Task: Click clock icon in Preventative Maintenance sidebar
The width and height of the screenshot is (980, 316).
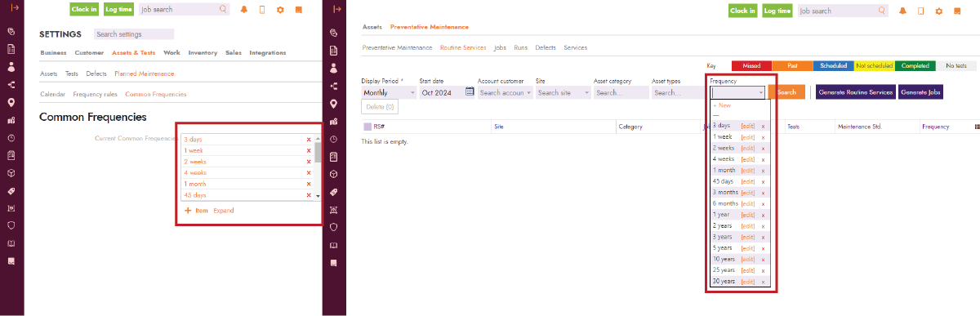Action: point(333,138)
